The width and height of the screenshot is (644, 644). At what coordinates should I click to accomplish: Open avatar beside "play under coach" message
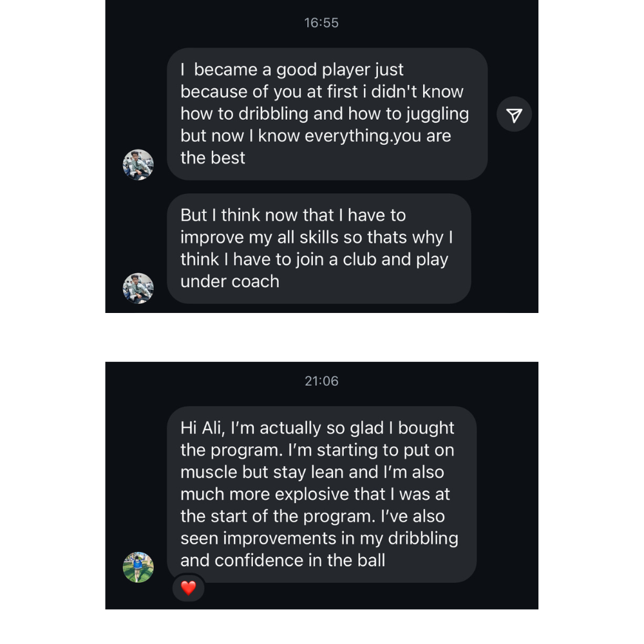pyautogui.click(x=138, y=288)
